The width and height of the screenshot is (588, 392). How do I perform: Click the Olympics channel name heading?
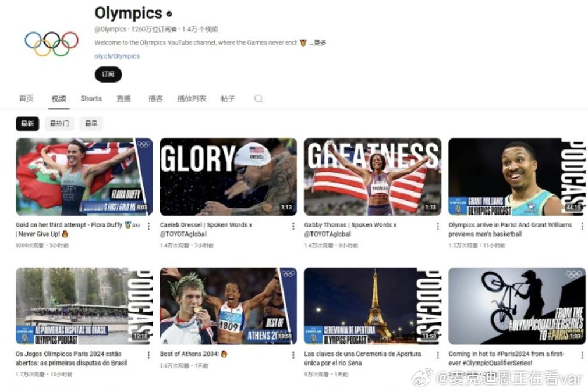[x=128, y=13]
